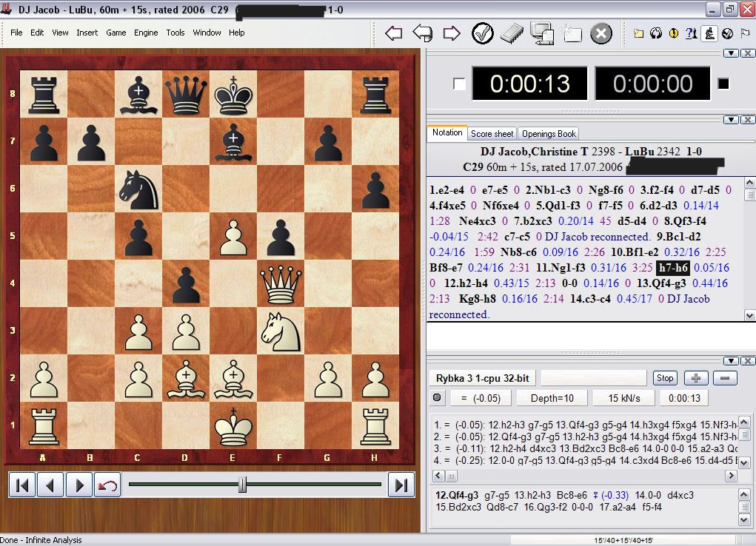Click right arrow of engine lines horizontal scrollbar

(731, 476)
